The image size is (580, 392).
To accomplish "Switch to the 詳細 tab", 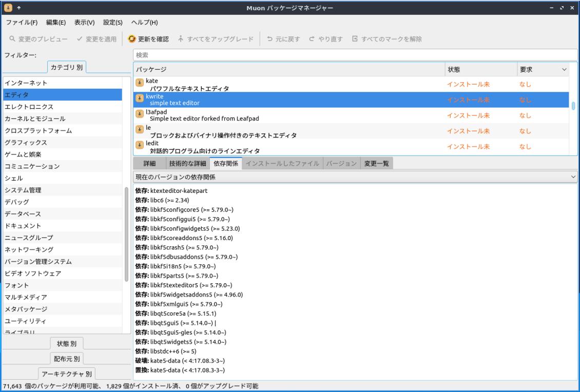I will point(149,164).
